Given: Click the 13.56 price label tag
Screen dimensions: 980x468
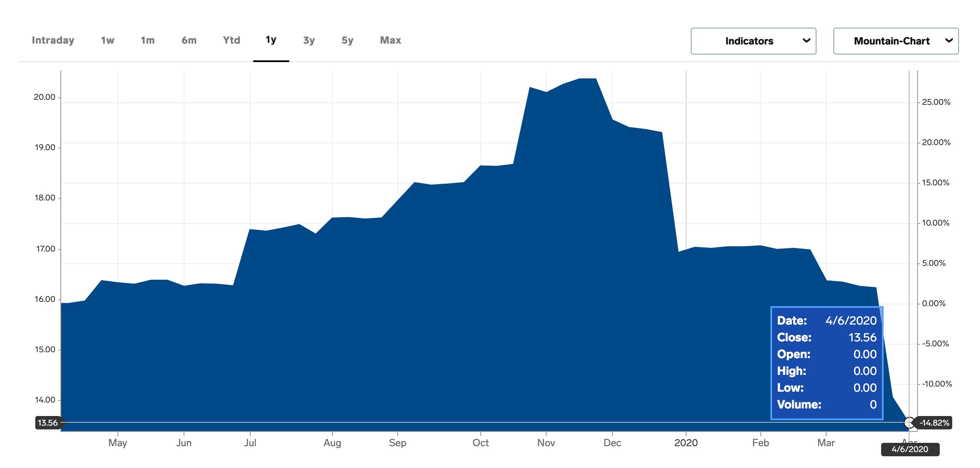Looking at the screenshot, I should pyautogui.click(x=48, y=423).
